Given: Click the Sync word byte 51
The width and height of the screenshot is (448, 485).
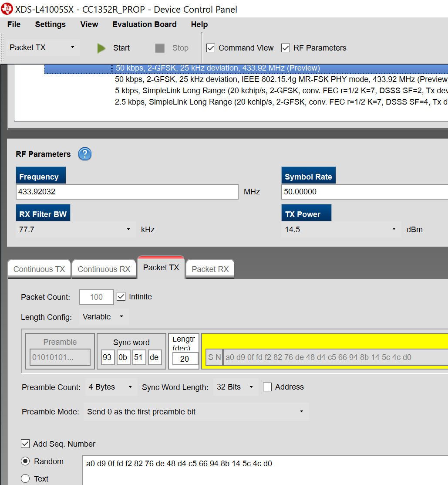Looking at the screenshot, I should coord(139,357).
